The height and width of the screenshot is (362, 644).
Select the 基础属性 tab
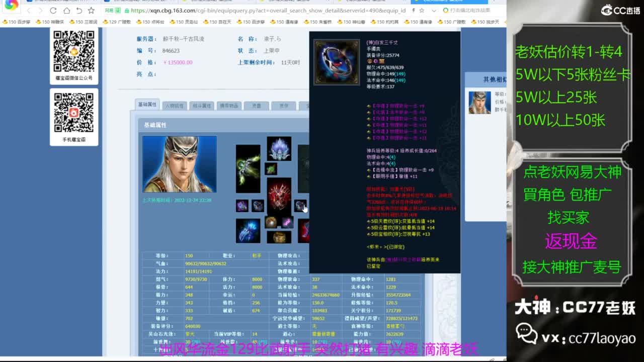point(147,105)
